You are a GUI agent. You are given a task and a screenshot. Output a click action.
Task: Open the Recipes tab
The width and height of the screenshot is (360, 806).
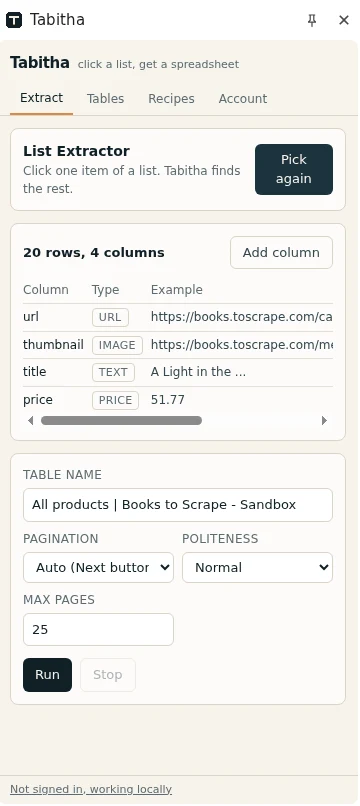point(171,99)
